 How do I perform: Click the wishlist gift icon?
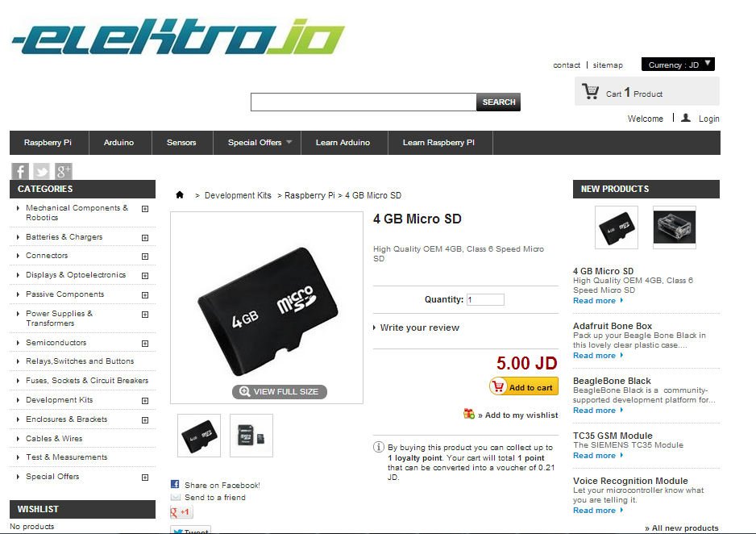[469, 414]
